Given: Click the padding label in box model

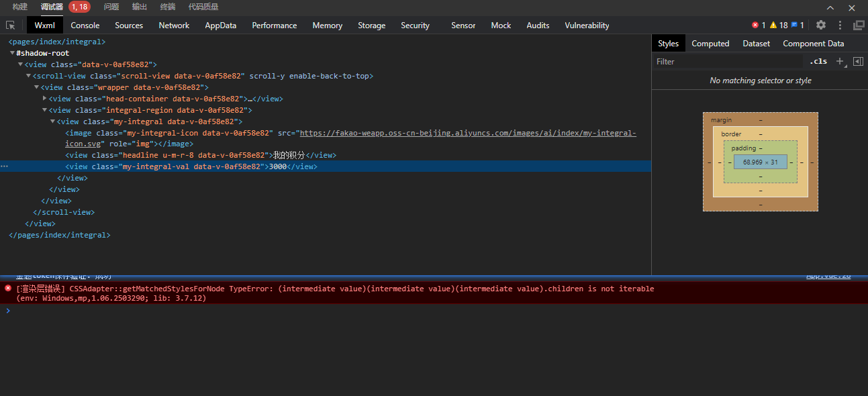Looking at the screenshot, I should point(743,148).
